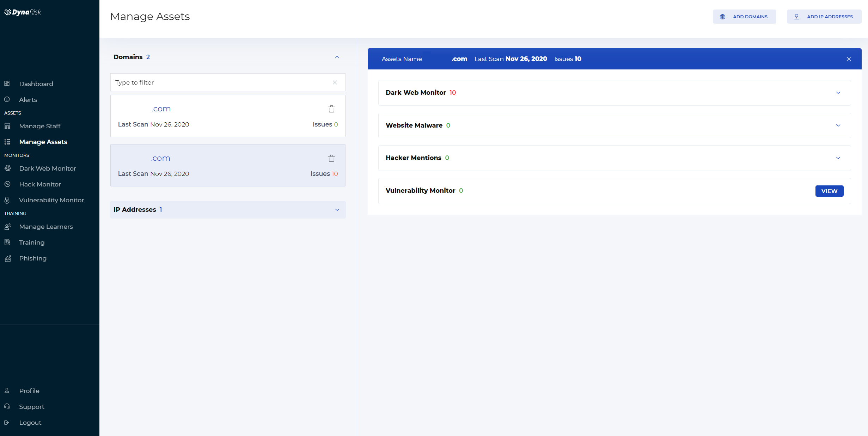868x436 pixels.
Task: Click the globe icon in Add Domains
Action: (722, 17)
